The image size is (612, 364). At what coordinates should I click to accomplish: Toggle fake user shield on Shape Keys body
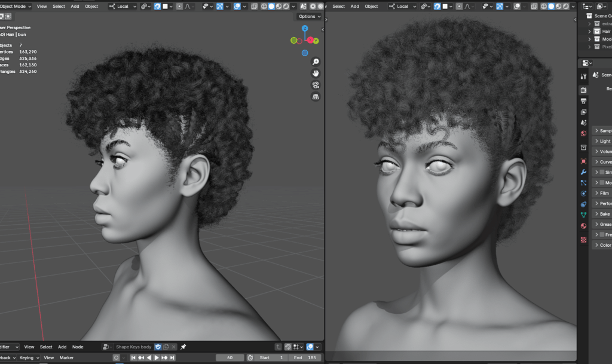[158, 346]
